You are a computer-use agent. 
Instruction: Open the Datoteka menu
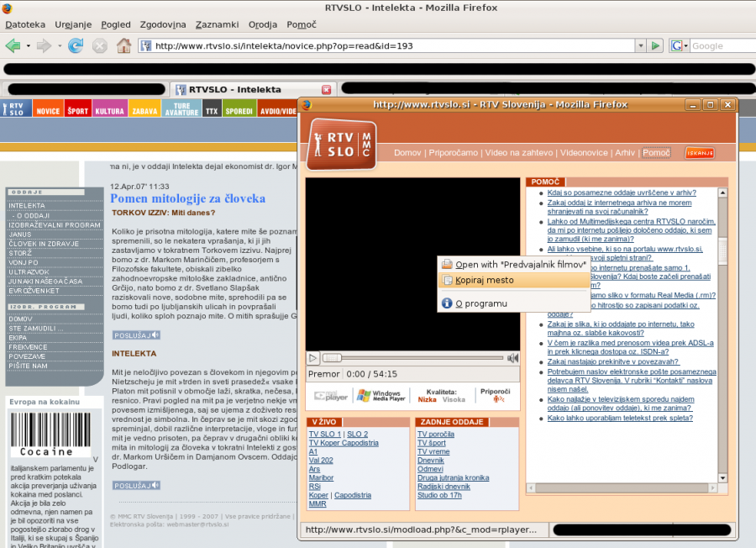tap(25, 24)
